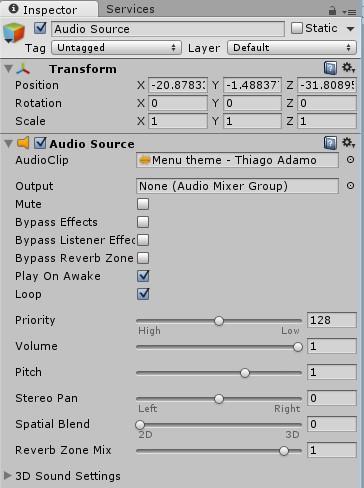
Task: Open the Layer dropdown showing Default
Action: click(x=292, y=48)
